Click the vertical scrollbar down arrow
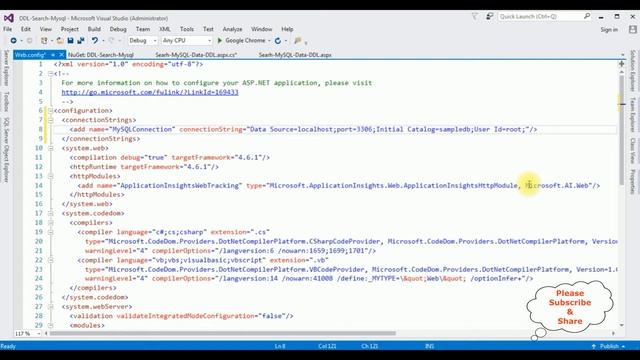 tap(622, 325)
